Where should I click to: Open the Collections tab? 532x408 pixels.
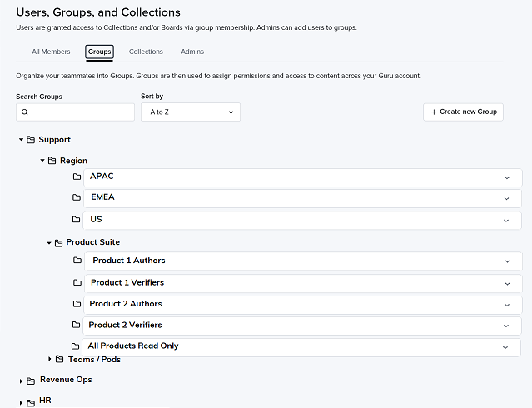click(146, 52)
